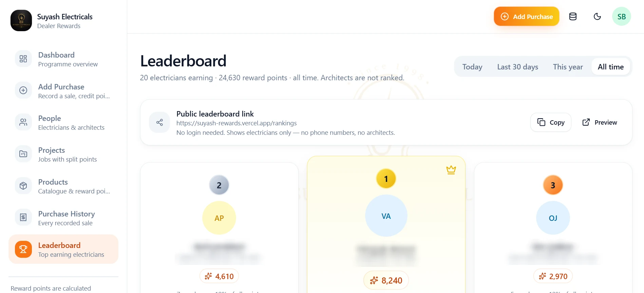
Task: Click the Leaderboard trophy icon
Action: [x=23, y=249]
